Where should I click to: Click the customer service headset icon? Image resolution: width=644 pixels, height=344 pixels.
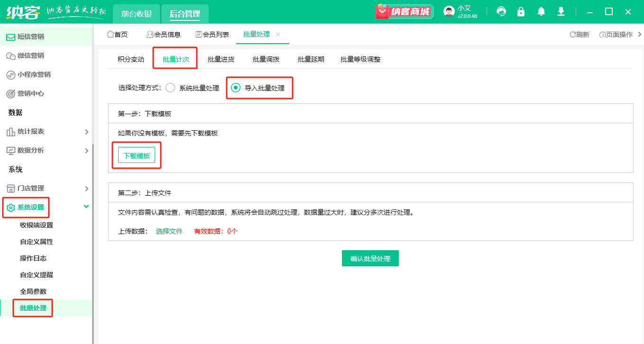pos(501,12)
